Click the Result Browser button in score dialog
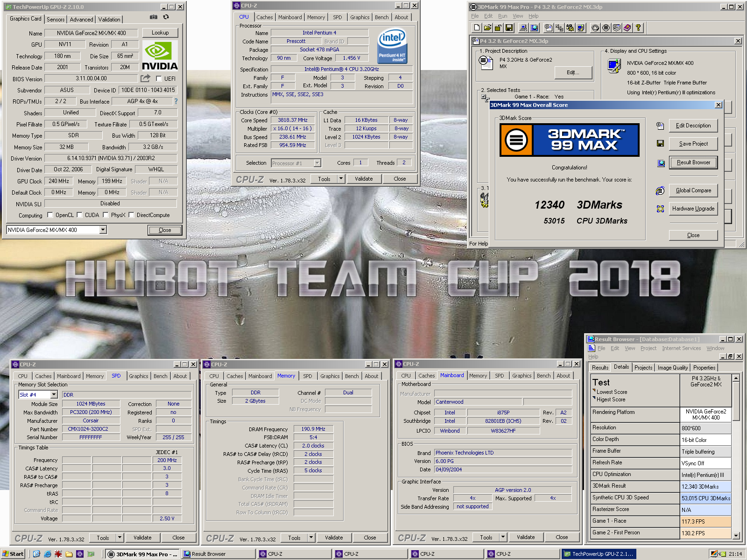This screenshot has height=560, width=747. point(693,162)
